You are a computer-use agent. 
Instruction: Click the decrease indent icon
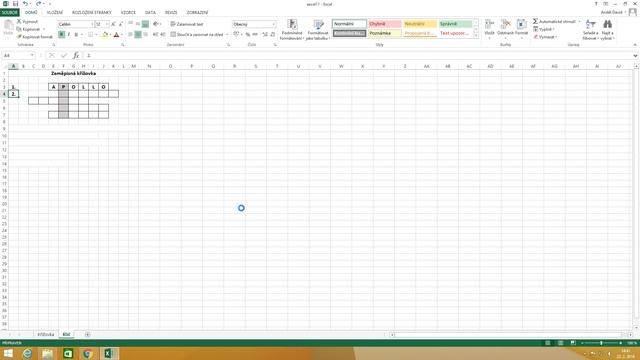156,35
